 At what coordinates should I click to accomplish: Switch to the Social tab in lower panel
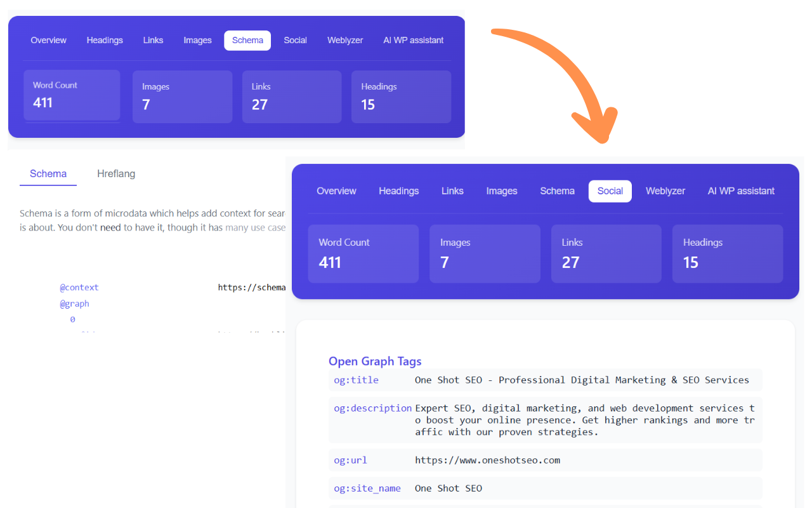point(610,190)
